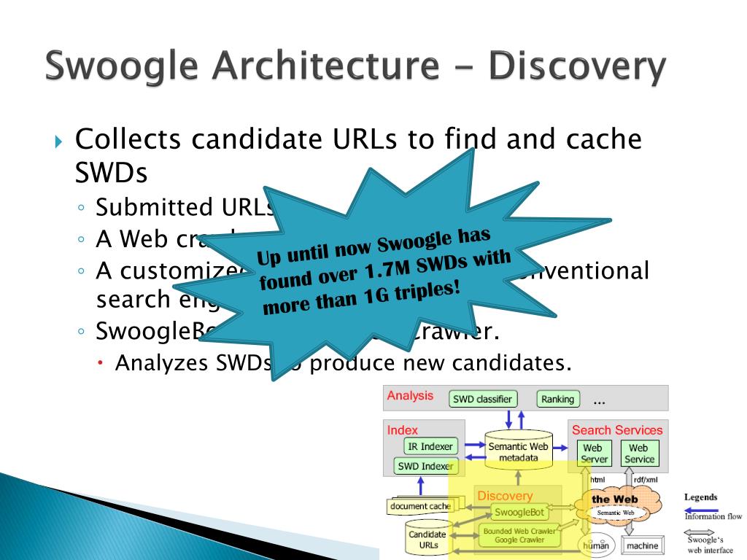747x560 pixels.
Task: Click the teal arrow bullet before 'Collects'
Action: [58, 141]
